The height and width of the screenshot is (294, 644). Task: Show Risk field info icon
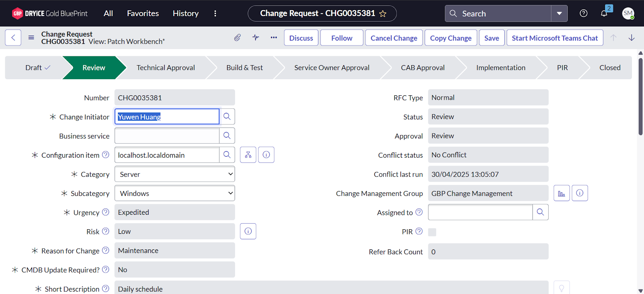pyautogui.click(x=248, y=231)
